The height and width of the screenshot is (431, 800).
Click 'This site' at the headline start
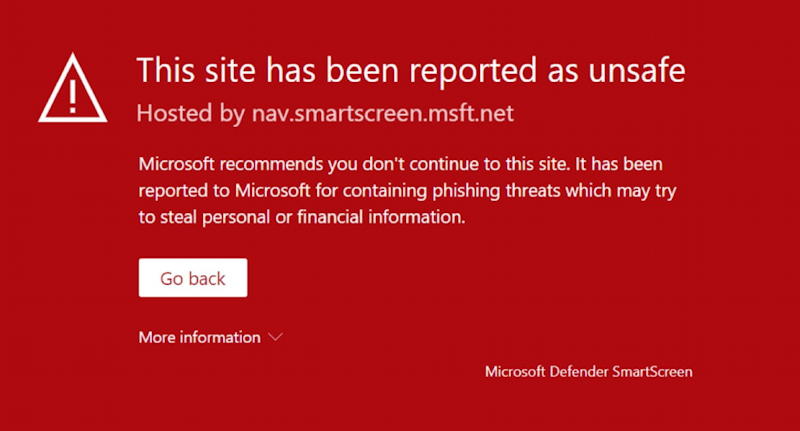pos(196,70)
